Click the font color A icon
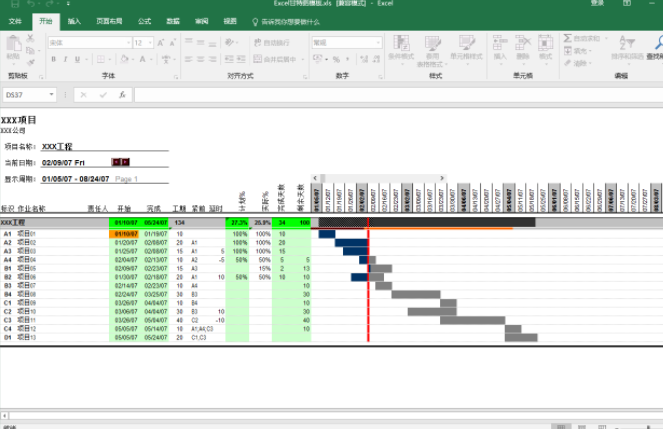Viewport: 663px width, 429px height. click(142, 59)
